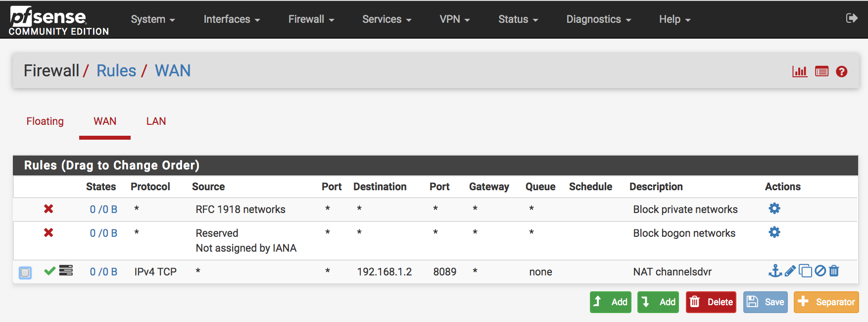
Task: Click the red help question mark icon
Action: pos(841,71)
